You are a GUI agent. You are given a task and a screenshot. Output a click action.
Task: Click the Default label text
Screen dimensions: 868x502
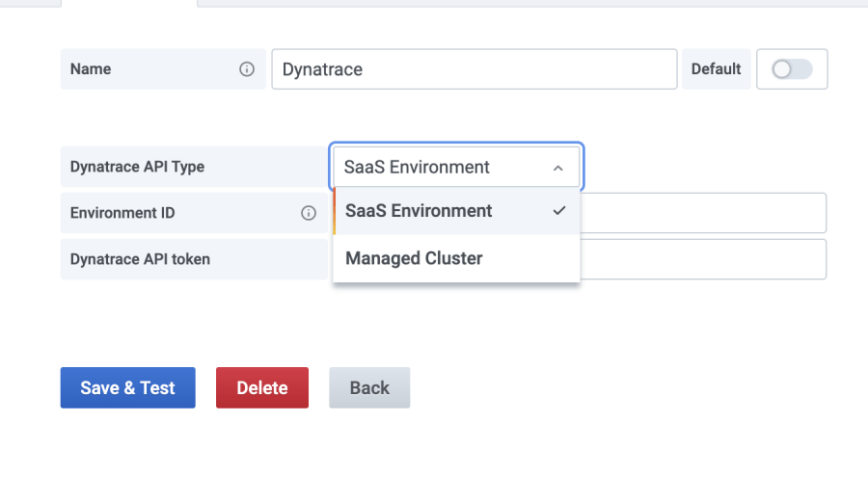pos(716,69)
